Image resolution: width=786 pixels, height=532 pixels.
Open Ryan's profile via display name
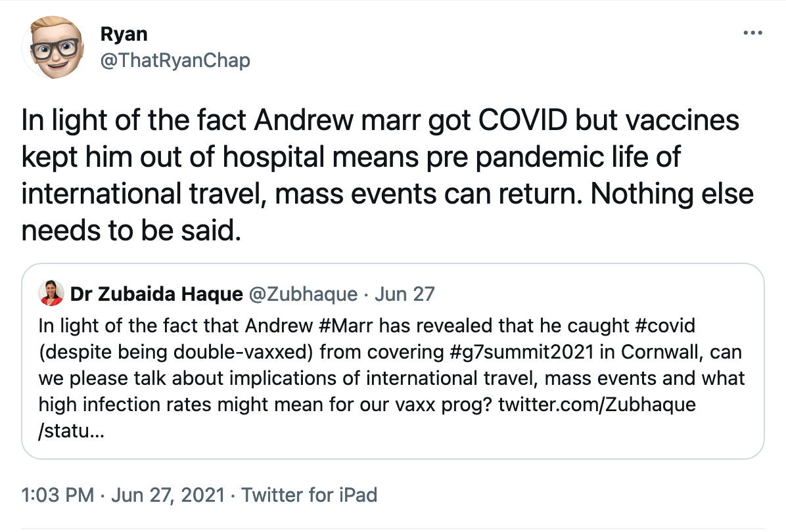(124, 34)
